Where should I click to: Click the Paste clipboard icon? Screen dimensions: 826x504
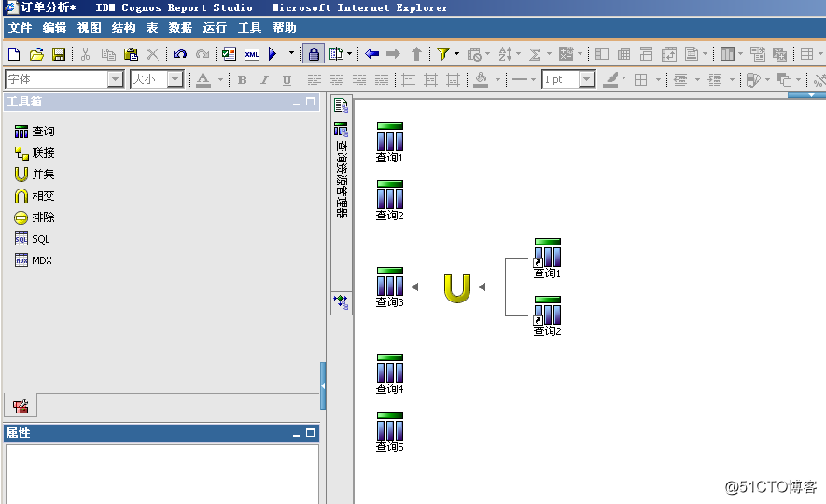coord(131,54)
